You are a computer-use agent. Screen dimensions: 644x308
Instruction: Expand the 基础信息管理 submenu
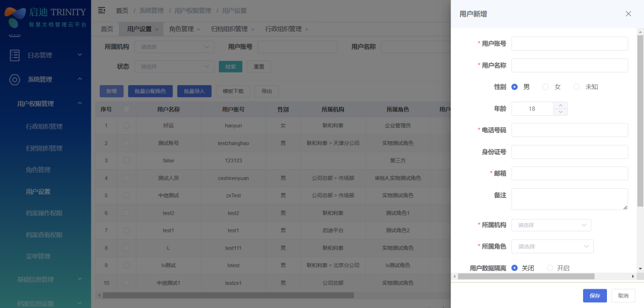coord(80,279)
